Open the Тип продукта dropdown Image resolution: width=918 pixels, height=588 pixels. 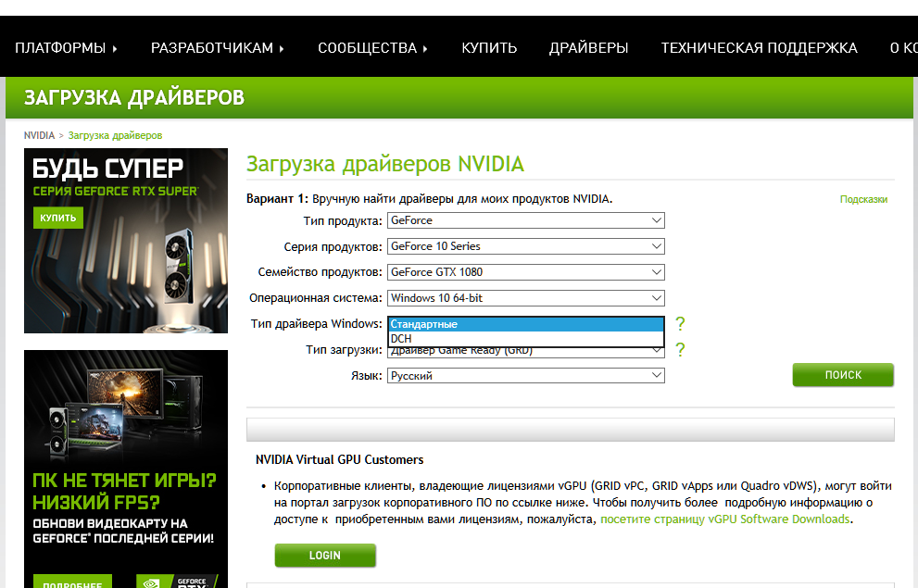(526, 220)
